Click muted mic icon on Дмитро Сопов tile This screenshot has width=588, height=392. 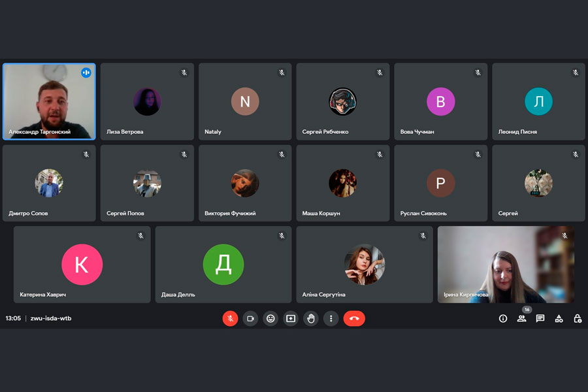coord(86,154)
